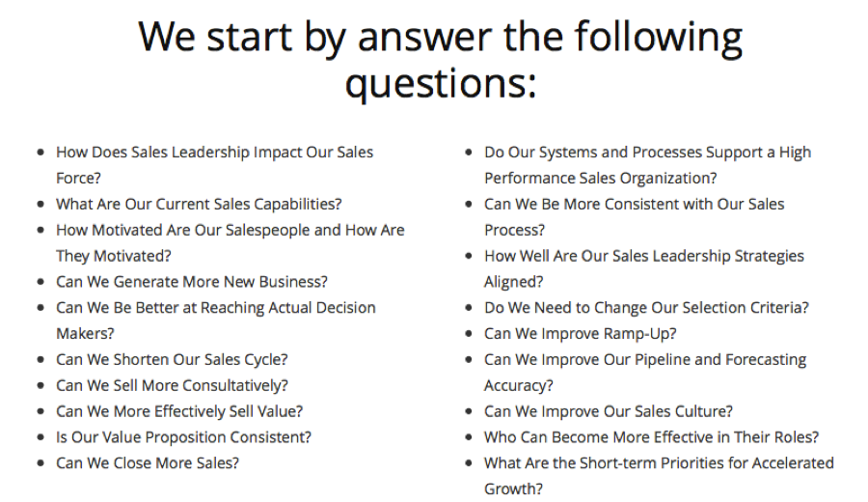Select 'Can We Sell More Consultatively?' item

coord(172,385)
